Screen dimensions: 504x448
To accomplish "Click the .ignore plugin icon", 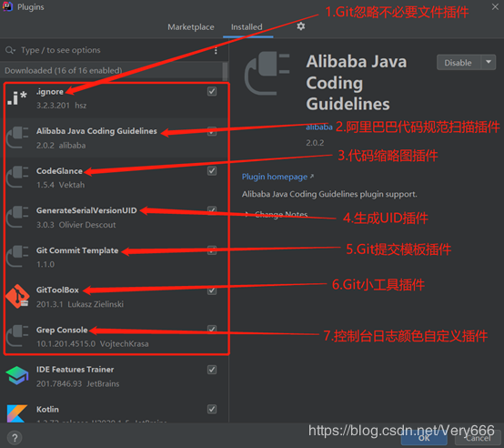I will click(x=17, y=97).
